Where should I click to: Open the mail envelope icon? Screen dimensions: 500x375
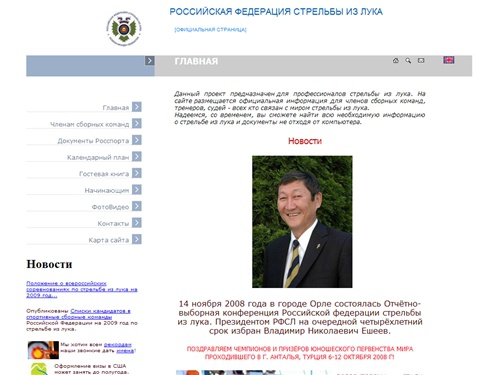[421, 60]
